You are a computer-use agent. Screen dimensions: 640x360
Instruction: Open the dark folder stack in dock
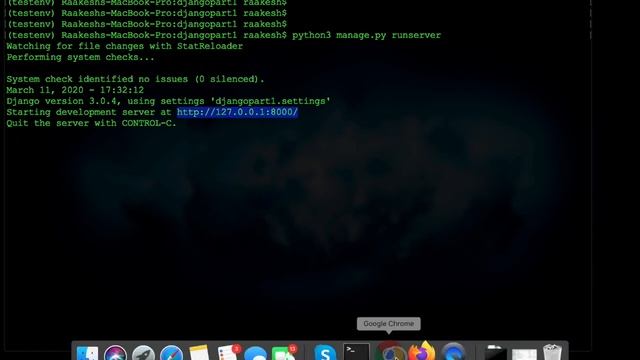tap(495, 353)
